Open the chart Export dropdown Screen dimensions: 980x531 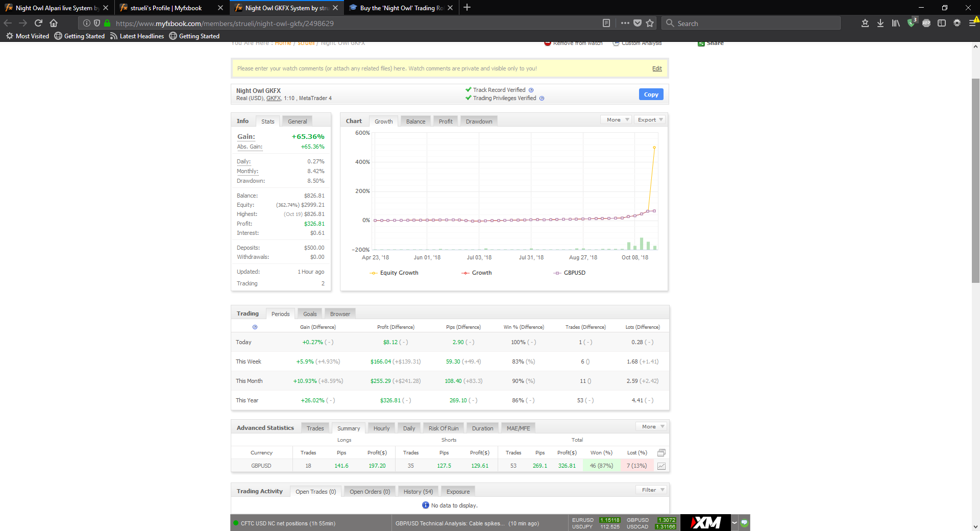(650, 120)
